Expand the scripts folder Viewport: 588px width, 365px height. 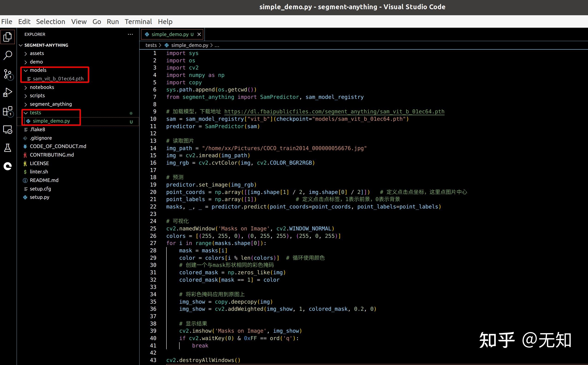click(26, 96)
